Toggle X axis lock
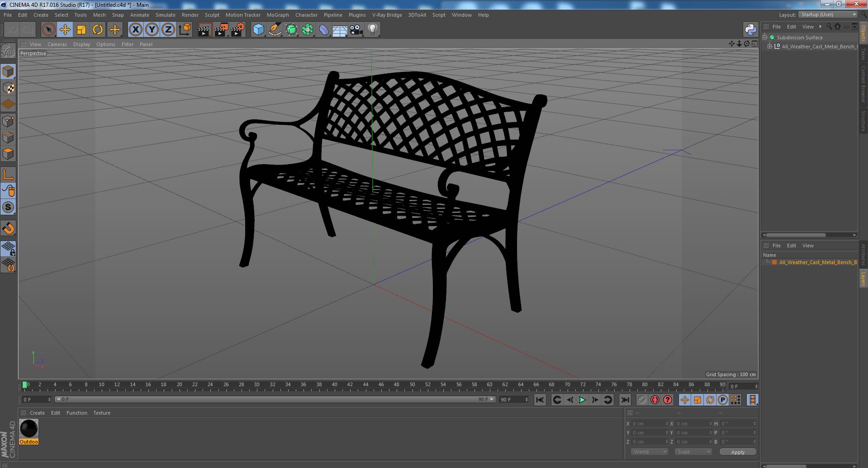Viewport: 868px width, 468px height. tap(135, 30)
